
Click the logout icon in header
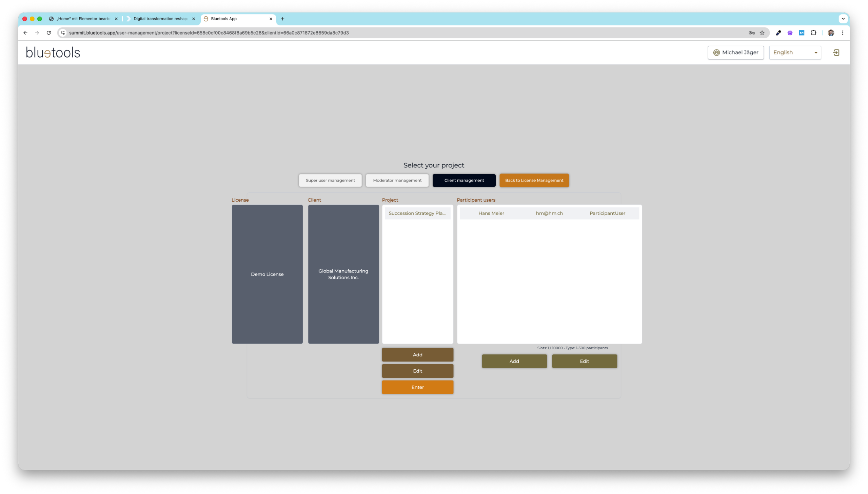click(x=836, y=53)
